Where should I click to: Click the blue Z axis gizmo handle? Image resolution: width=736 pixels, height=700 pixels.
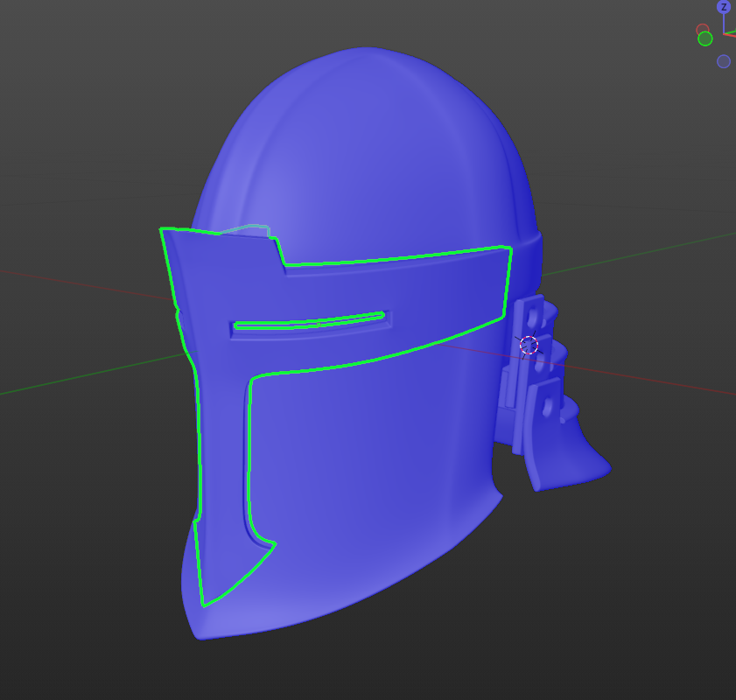point(724,7)
